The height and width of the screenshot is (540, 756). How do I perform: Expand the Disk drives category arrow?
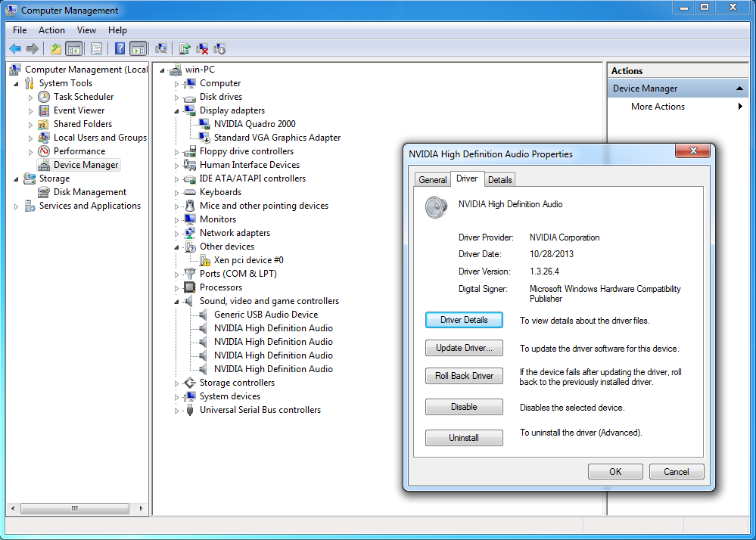tap(176, 98)
